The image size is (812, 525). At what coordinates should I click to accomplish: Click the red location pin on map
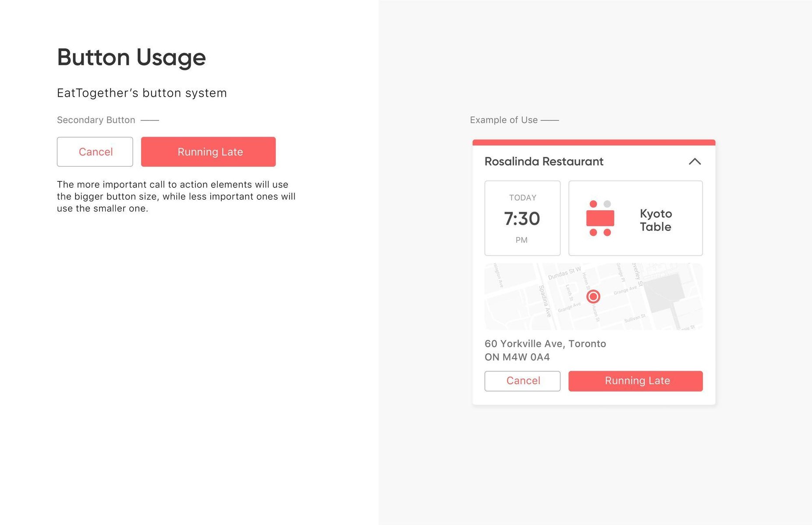pos(593,296)
